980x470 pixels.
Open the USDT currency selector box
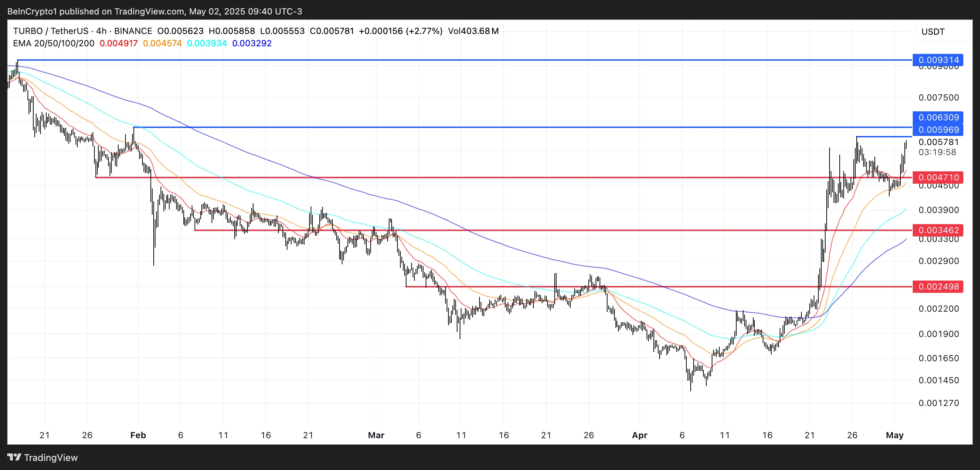pyautogui.click(x=941, y=31)
